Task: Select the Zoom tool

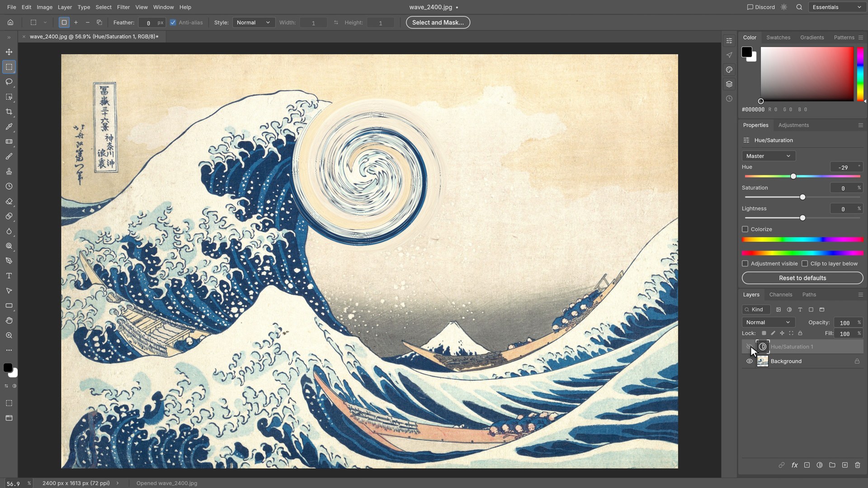Action: point(9,335)
